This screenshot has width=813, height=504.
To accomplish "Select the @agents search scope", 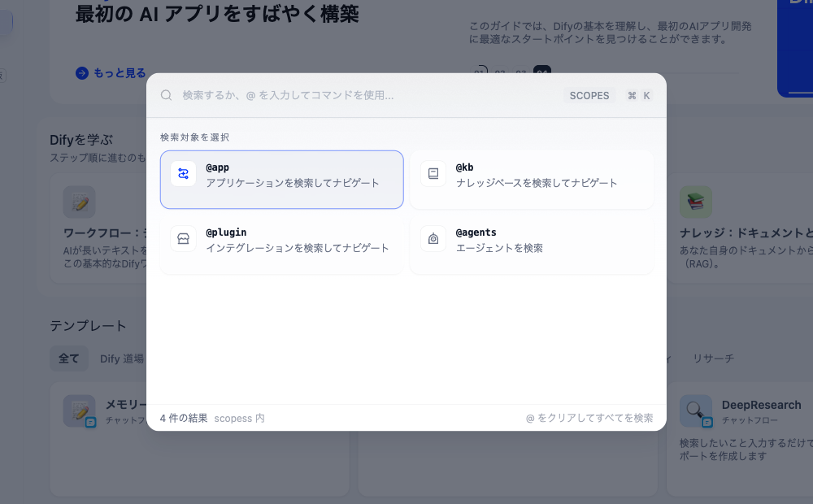I will pyautogui.click(x=532, y=245).
